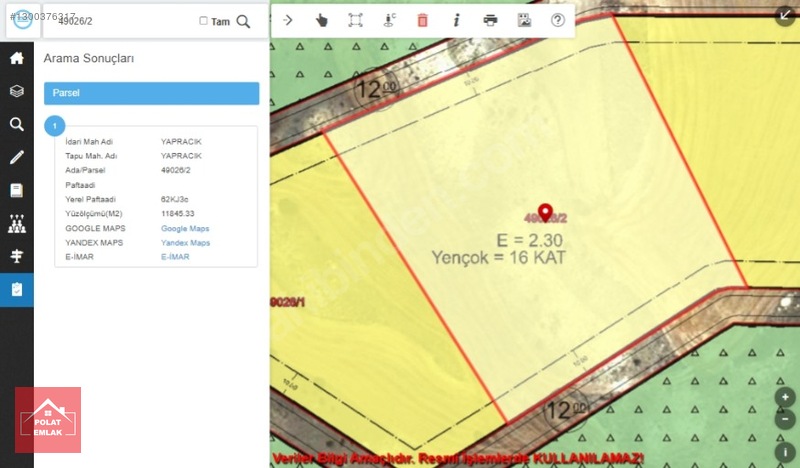Zoom in with the plus button
800x468 pixels.
pos(786,397)
